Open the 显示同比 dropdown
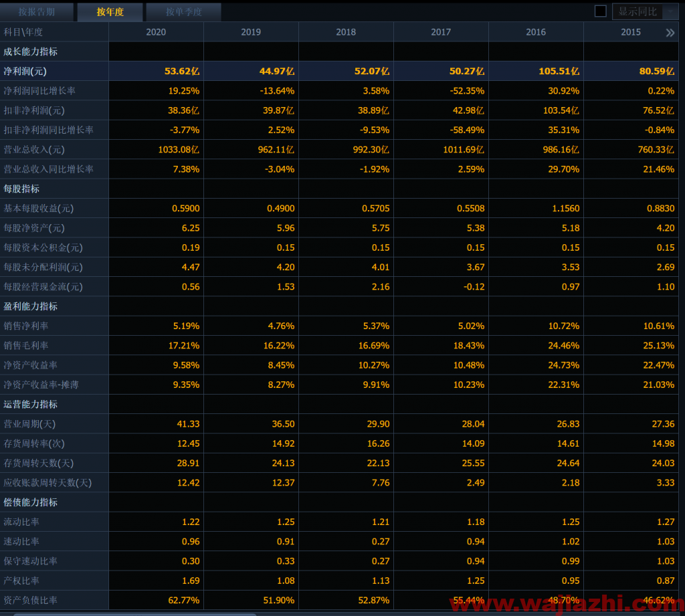Viewport: 685px width, 616px height. (x=645, y=11)
